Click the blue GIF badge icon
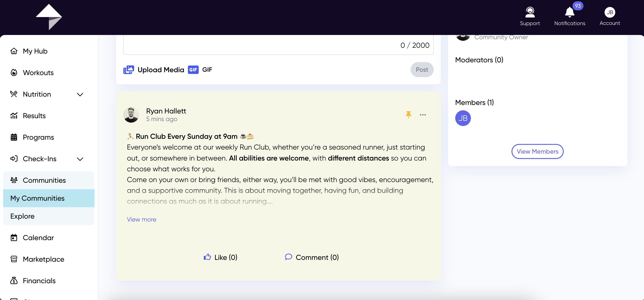Image resolution: width=644 pixels, height=300 pixels. 193,70
